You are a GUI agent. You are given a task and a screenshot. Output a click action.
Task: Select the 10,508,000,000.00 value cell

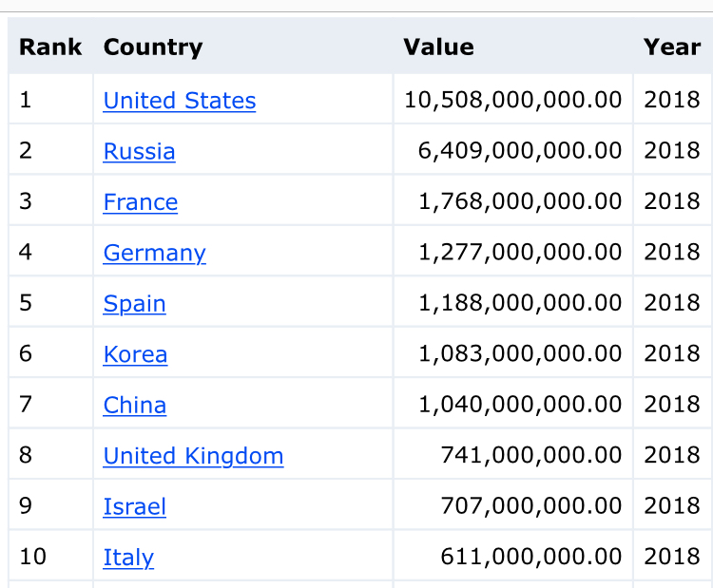pyautogui.click(x=513, y=100)
